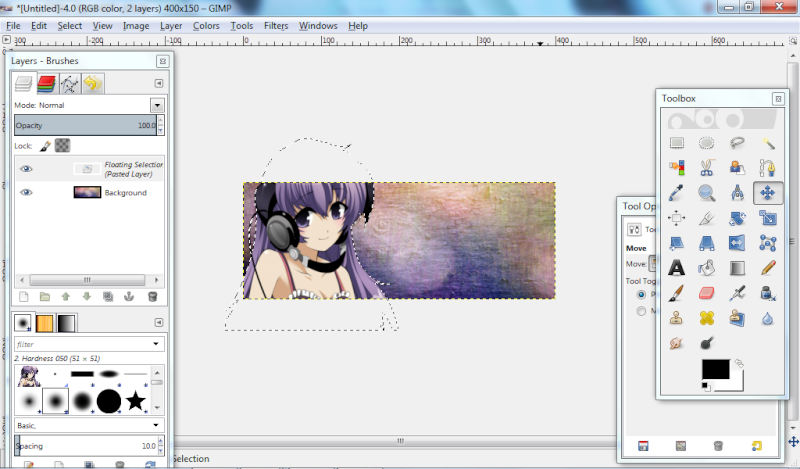Open the File menu
Viewport: 800px width, 469px height.
coord(13,26)
